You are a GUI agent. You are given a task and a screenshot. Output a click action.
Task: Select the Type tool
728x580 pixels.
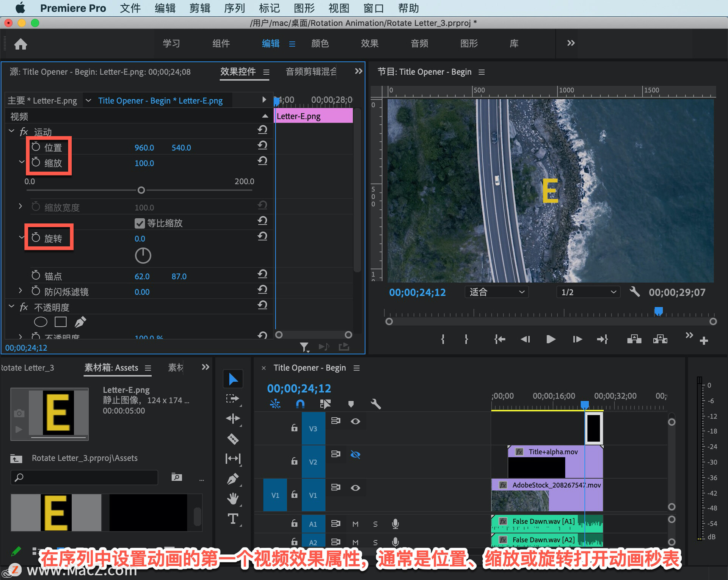pos(232,518)
